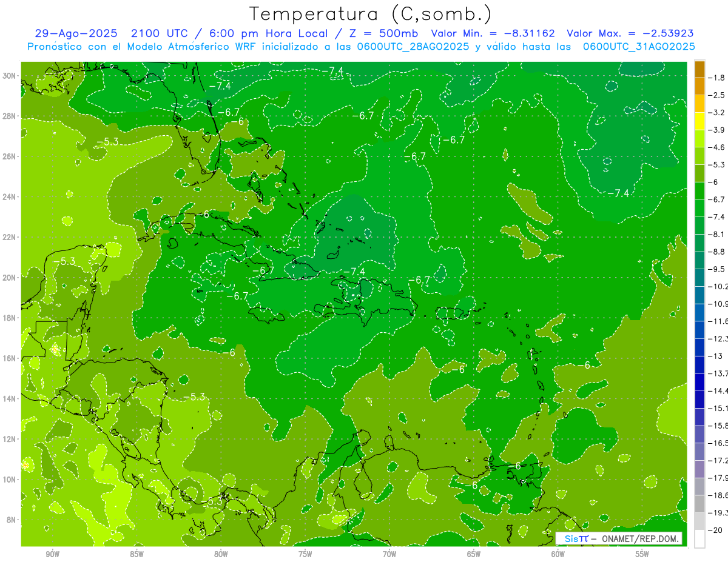The image size is (728, 562).
Task: Click the -16.5 legend value
Action: [x=718, y=443]
